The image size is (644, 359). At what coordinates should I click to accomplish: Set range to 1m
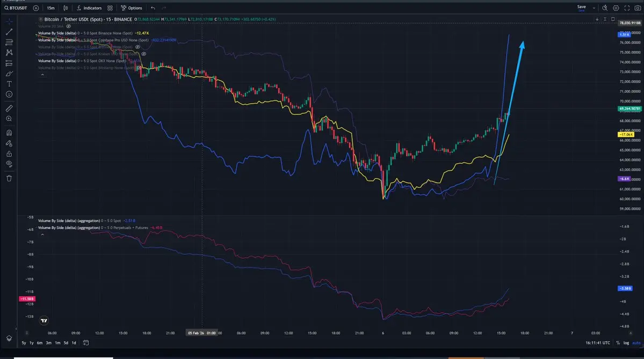57,343
